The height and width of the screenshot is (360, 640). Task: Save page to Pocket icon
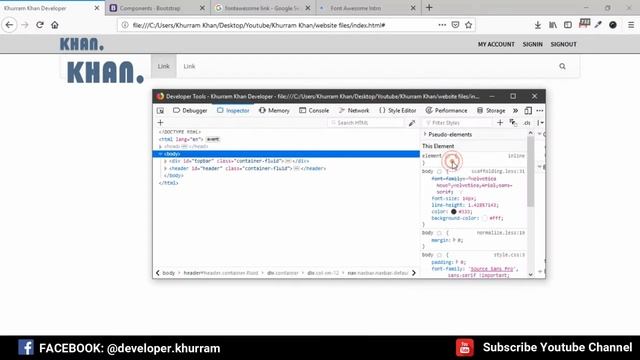click(x=456, y=25)
